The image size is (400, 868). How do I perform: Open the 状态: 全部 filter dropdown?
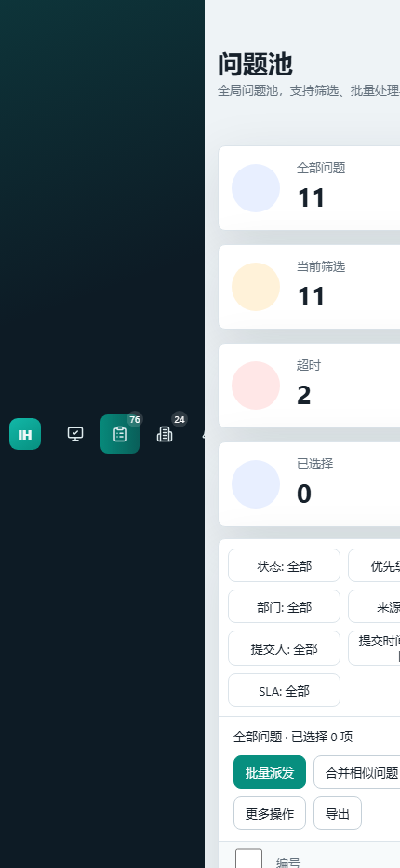click(285, 565)
